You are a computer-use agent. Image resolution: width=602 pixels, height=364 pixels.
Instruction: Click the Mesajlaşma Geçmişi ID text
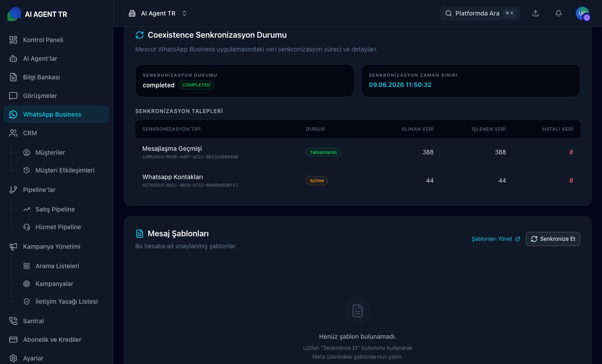[x=190, y=157]
